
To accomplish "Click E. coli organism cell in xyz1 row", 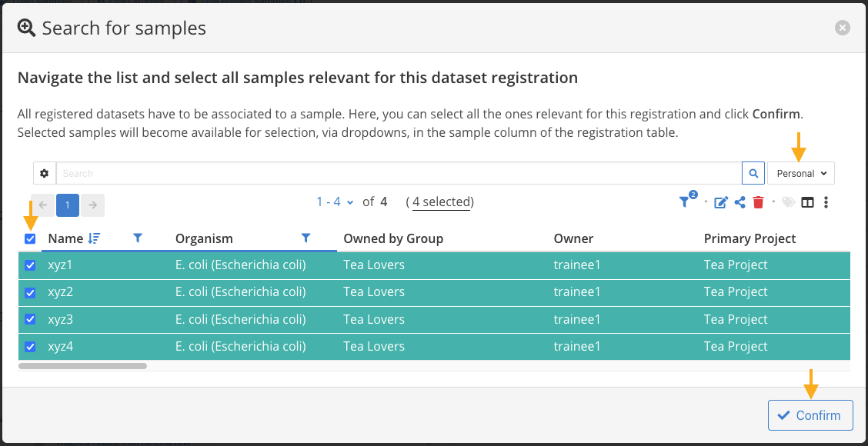I will (241, 265).
